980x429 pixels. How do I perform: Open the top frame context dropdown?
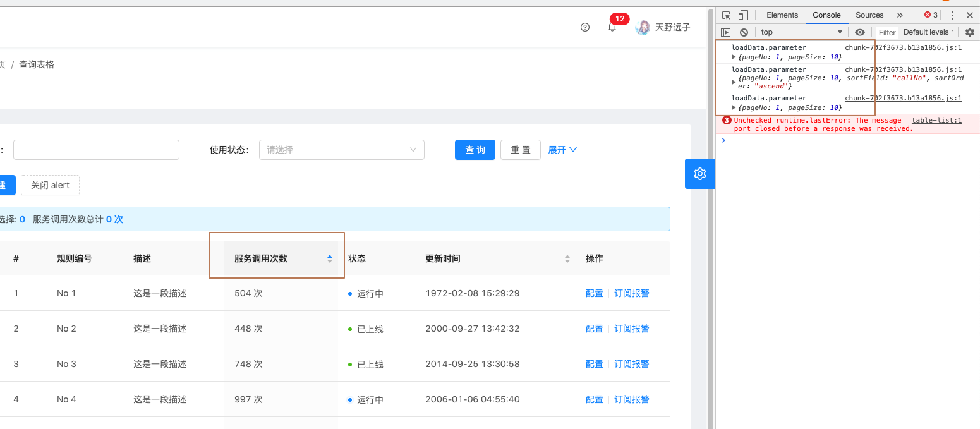[x=801, y=32]
